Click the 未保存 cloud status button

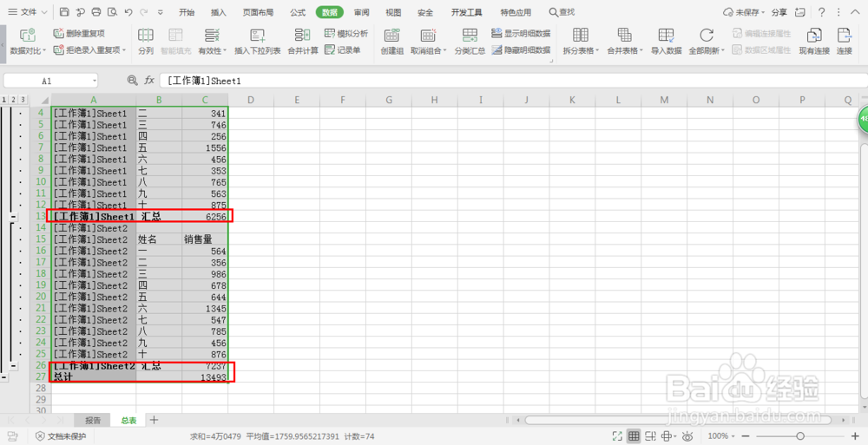744,12
